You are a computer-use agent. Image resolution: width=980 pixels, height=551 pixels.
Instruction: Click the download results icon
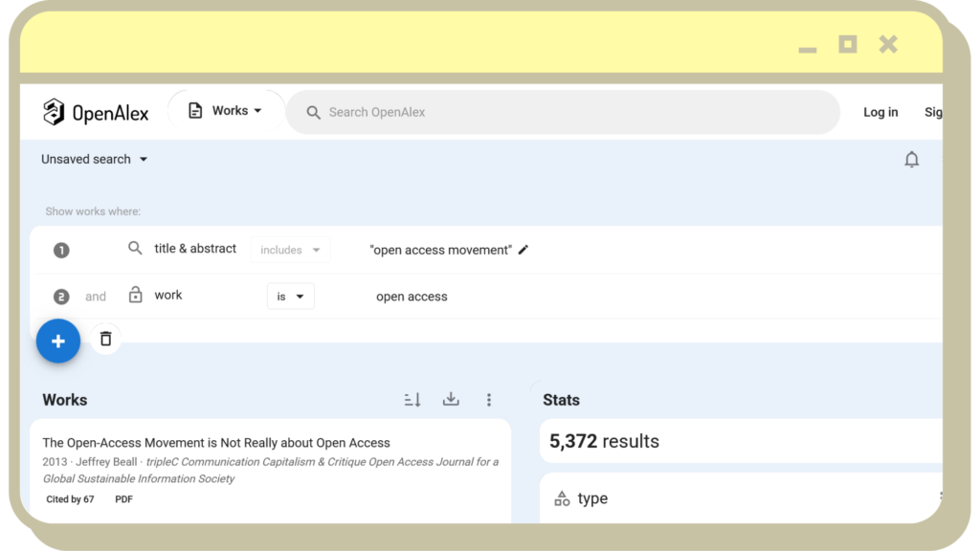(x=451, y=400)
